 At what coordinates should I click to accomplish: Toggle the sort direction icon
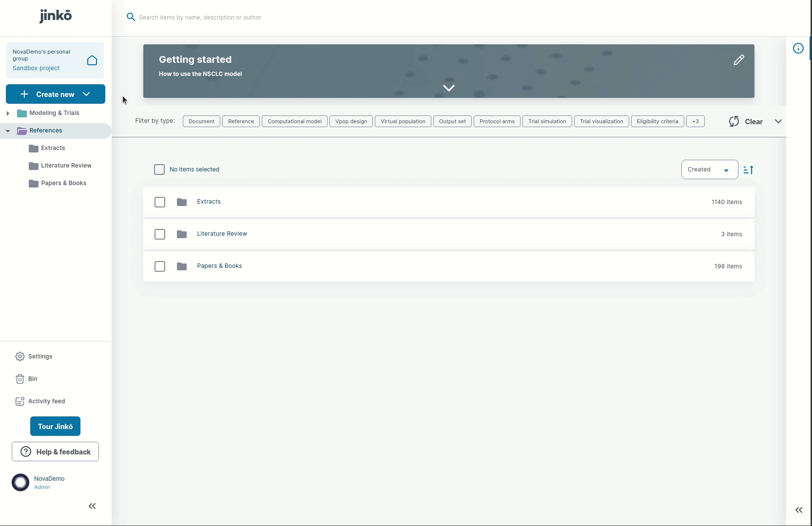[748, 170]
